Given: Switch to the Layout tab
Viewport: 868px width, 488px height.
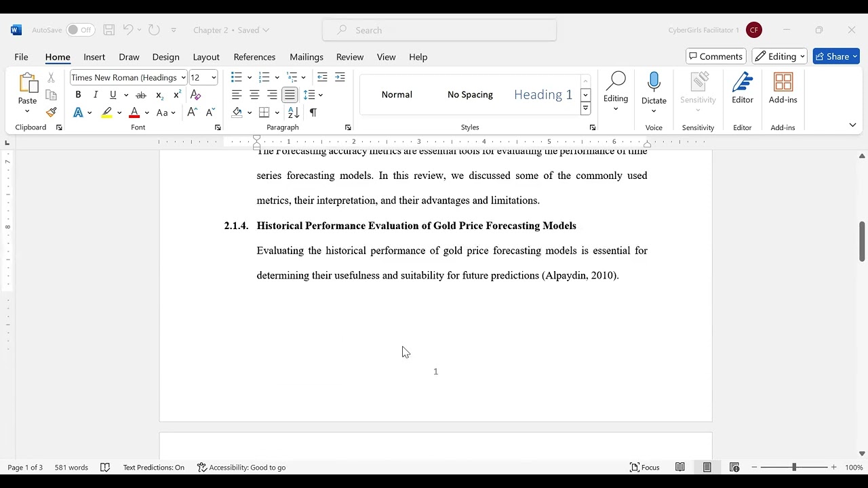Looking at the screenshot, I should 206,57.
